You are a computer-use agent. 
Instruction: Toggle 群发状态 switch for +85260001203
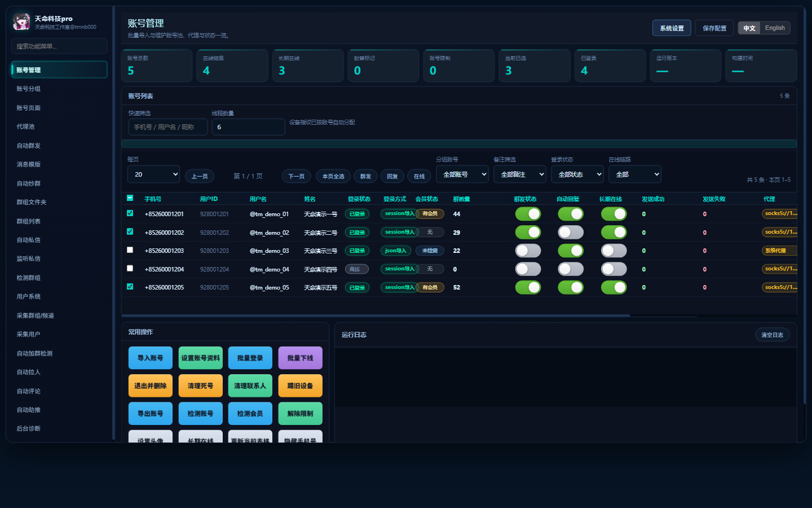pos(528,251)
